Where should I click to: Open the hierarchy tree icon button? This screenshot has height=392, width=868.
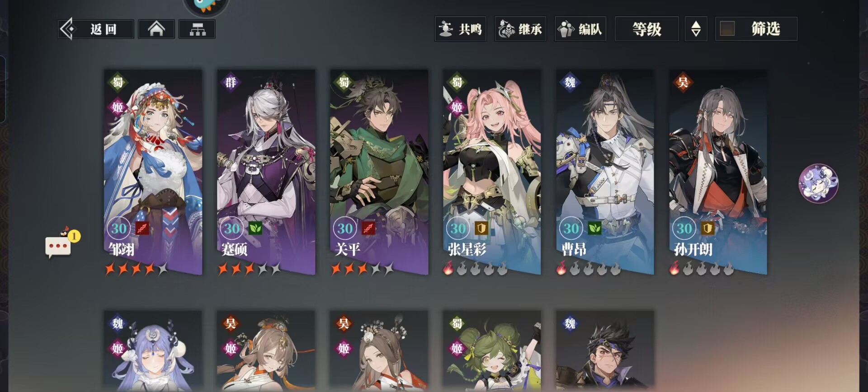tap(197, 29)
